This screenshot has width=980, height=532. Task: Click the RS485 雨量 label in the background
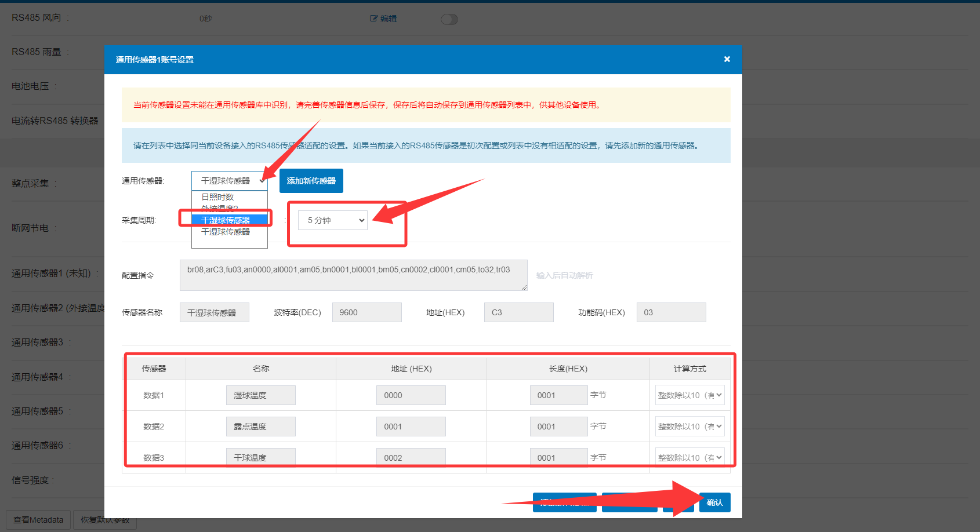coord(36,52)
